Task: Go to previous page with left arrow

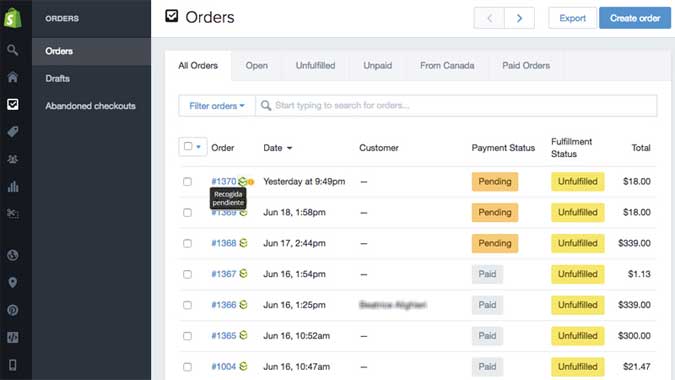Action: (x=489, y=18)
